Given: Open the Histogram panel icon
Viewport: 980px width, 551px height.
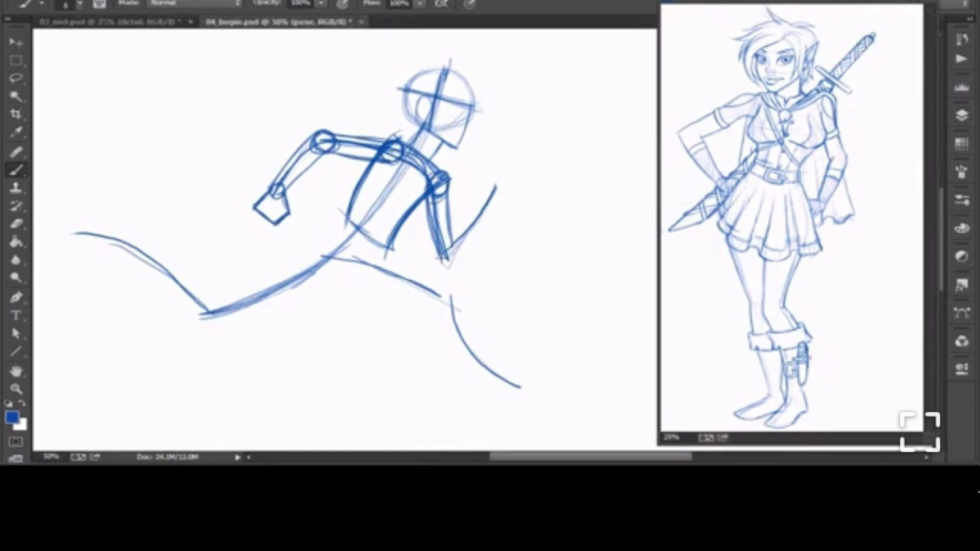Looking at the screenshot, I should pos(962,88).
